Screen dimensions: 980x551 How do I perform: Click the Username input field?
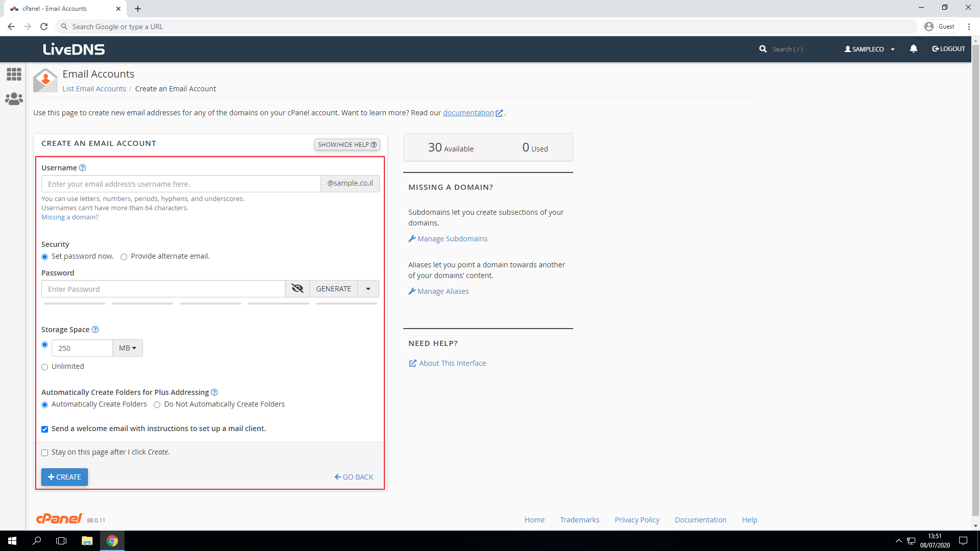[x=181, y=184]
